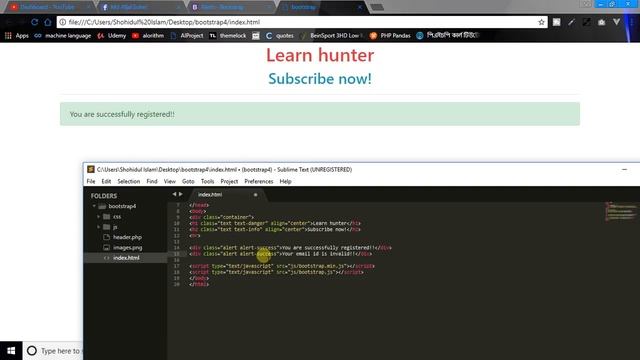Minimize the Sublime Text window
This screenshot has height=360, width=640.
click(x=624, y=169)
